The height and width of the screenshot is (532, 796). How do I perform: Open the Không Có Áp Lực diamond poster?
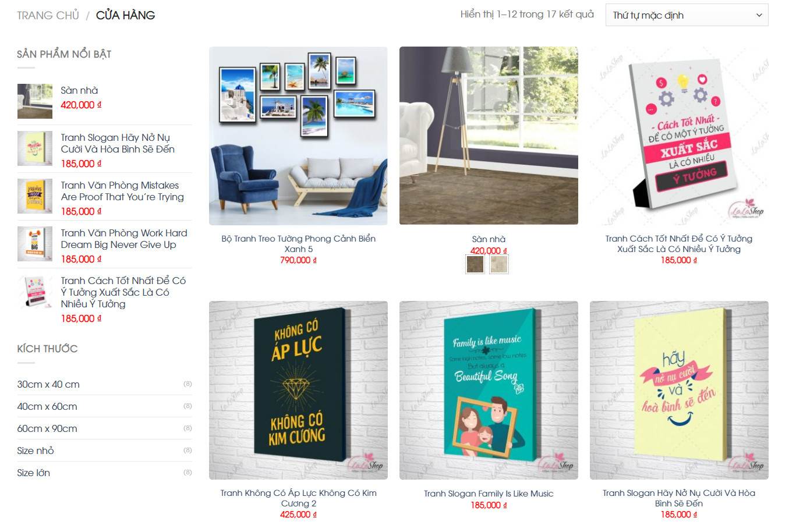coord(298,390)
